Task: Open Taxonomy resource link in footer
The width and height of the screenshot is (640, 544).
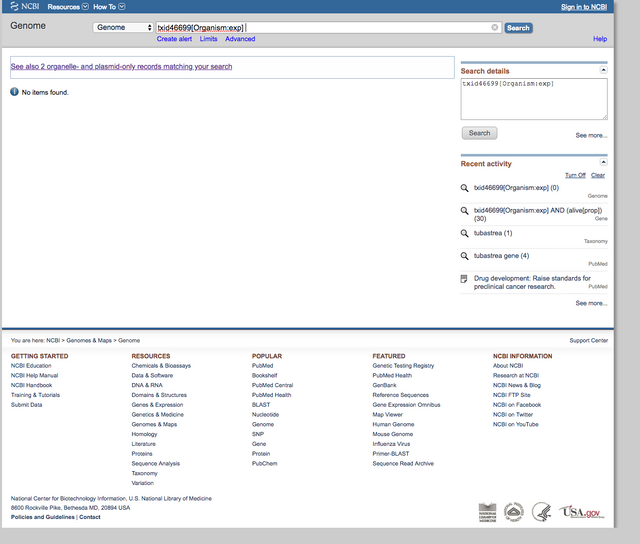Action: tap(144, 473)
